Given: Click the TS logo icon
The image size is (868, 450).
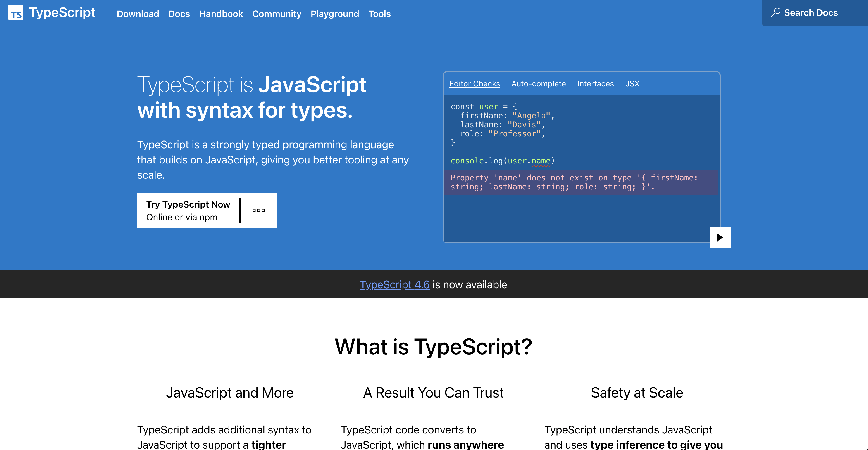Looking at the screenshot, I should pyautogui.click(x=16, y=13).
